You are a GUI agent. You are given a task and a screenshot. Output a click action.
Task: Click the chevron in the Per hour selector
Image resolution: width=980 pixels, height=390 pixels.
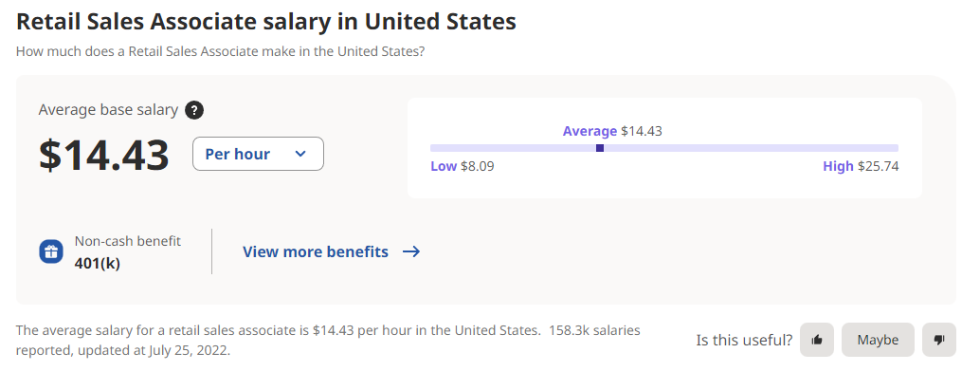pos(300,154)
